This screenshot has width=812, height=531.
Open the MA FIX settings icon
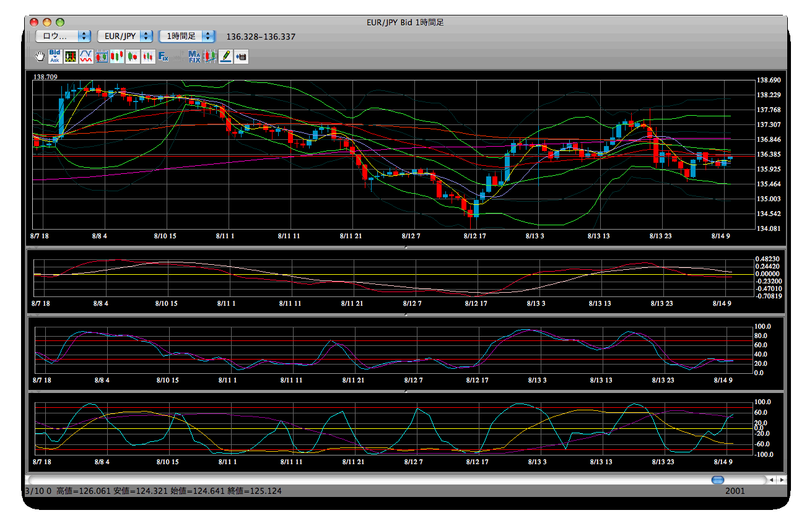click(x=194, y=57)
